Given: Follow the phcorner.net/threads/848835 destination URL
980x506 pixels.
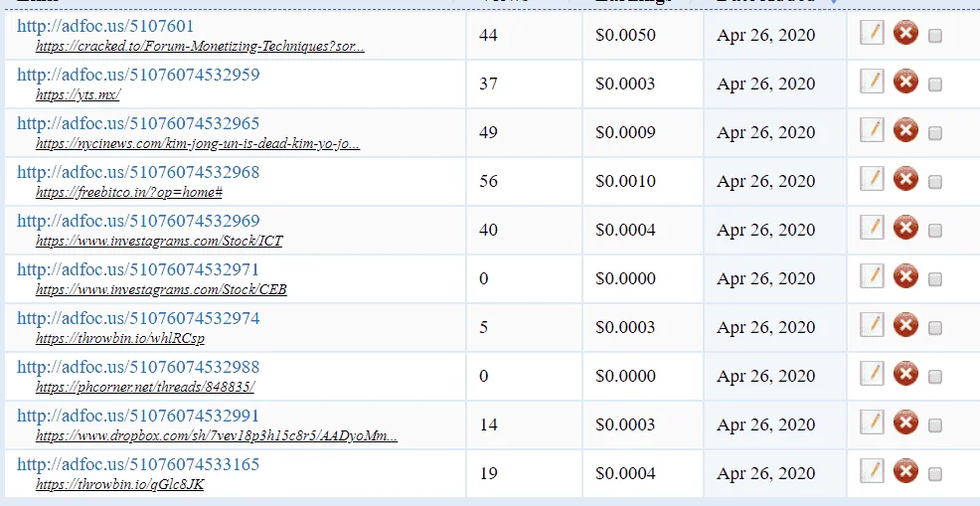Looking at the screenshot, I should point(145,388).
